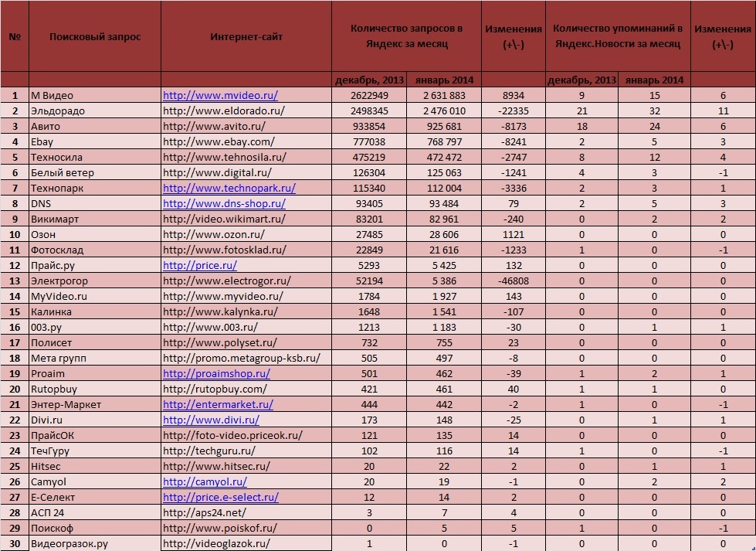The image size is (756, 551).
Task: Select the -46808 change value for Электрогор
Action: point(514,281)
